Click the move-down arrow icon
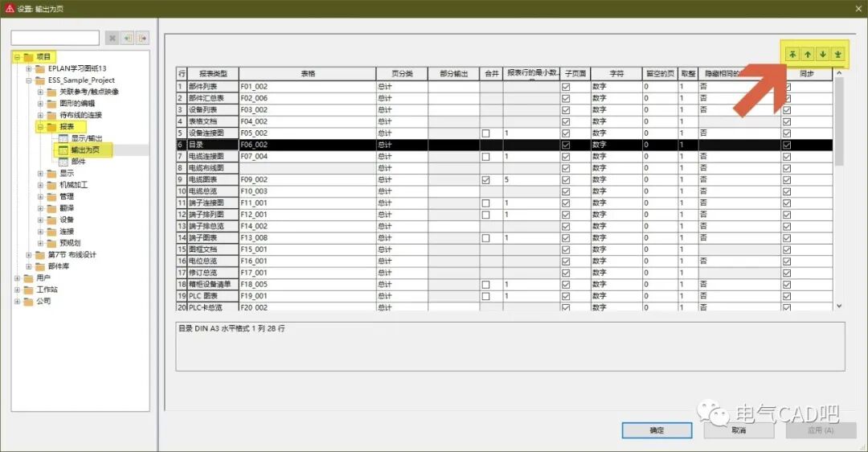This screenshot has height=452, width=868. (823, 54)
